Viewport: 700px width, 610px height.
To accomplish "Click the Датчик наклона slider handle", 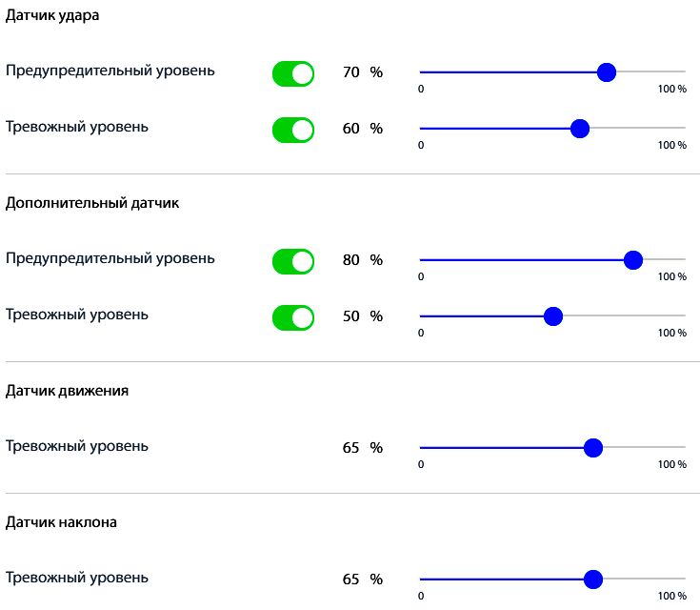I will tap(592, 579).
